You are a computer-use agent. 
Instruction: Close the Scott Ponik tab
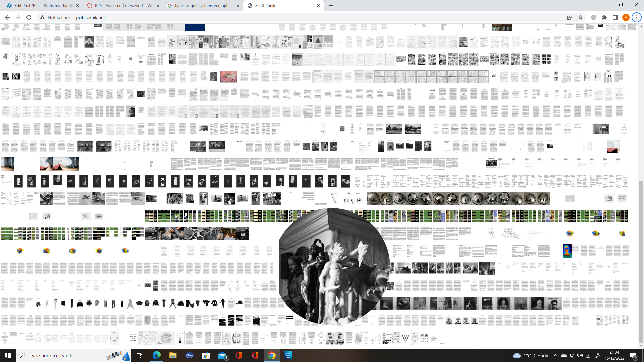coord(318,6)
